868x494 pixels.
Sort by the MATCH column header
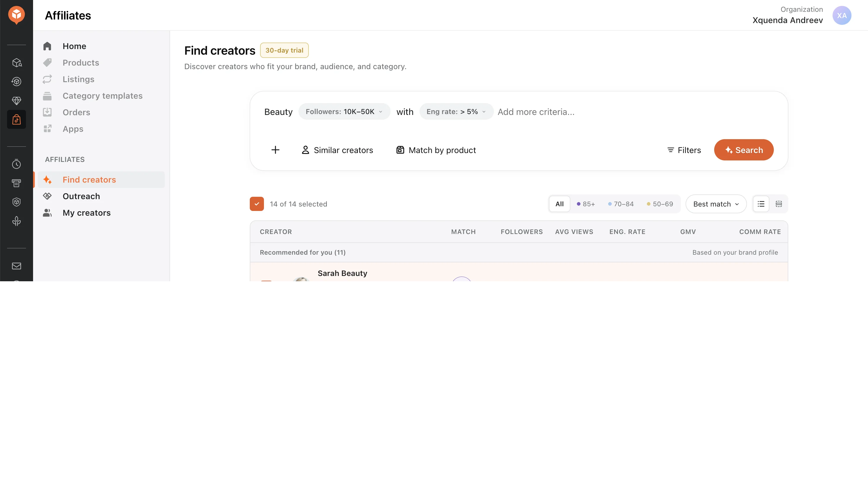point(463,232)
